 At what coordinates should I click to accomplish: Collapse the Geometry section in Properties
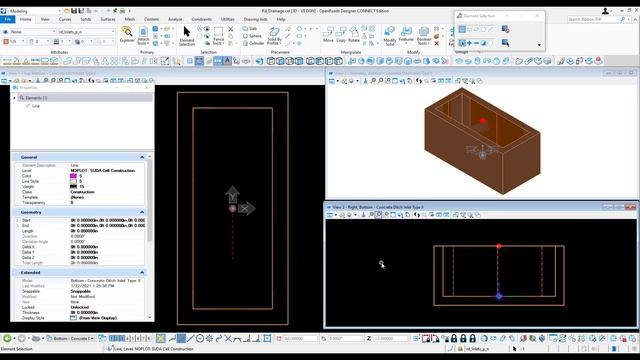tap(142, 212)
